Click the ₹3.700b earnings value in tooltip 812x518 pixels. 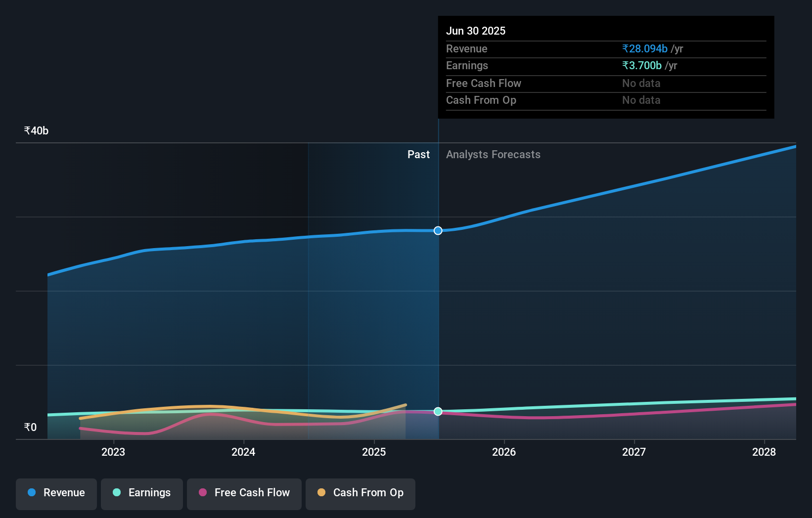(x=642, y=65)
